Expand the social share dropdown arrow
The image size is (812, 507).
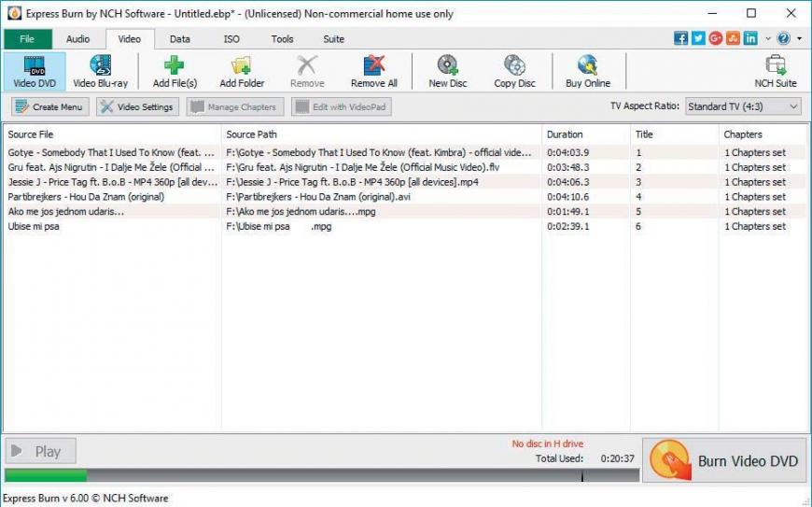[768, 39]
